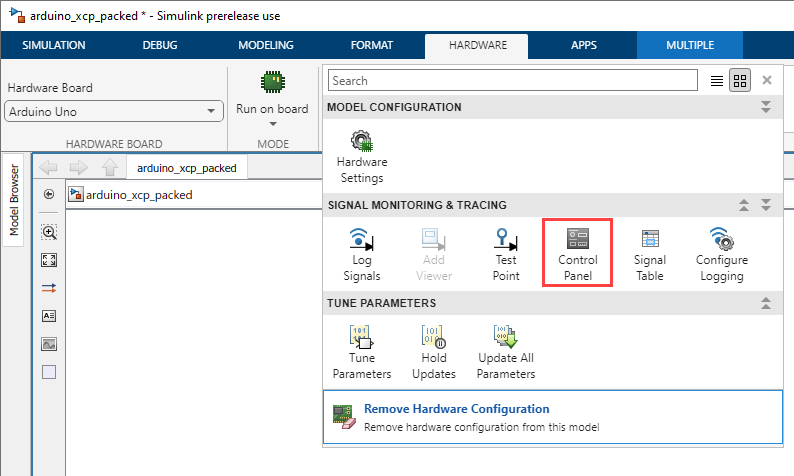Toggle Hold Updates
Screen dimensions: 794x476
tap(434, 352)
